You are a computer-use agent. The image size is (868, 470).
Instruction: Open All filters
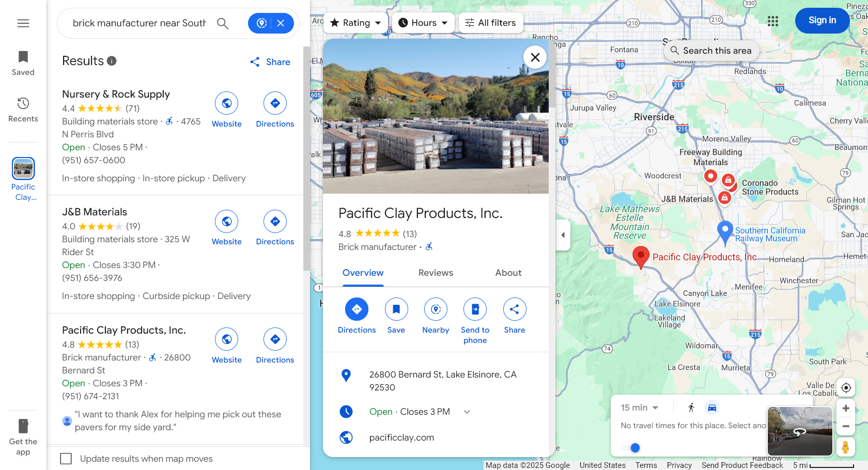tap(490, 23)
